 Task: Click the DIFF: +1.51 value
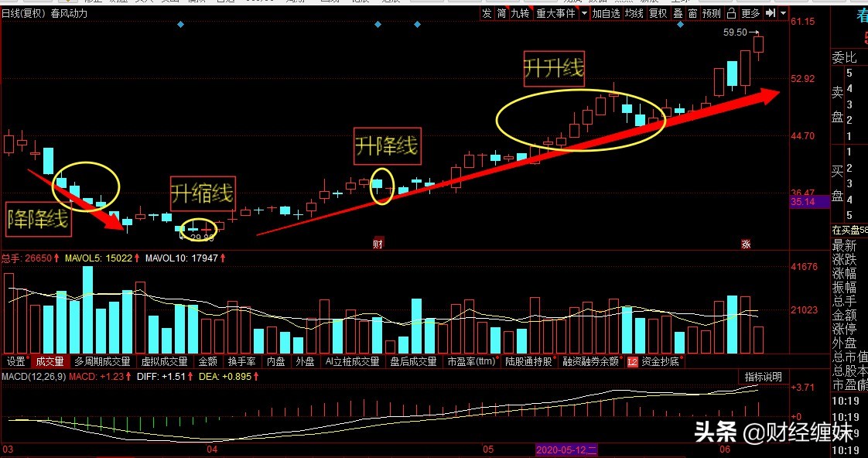(x=165, y=377)
